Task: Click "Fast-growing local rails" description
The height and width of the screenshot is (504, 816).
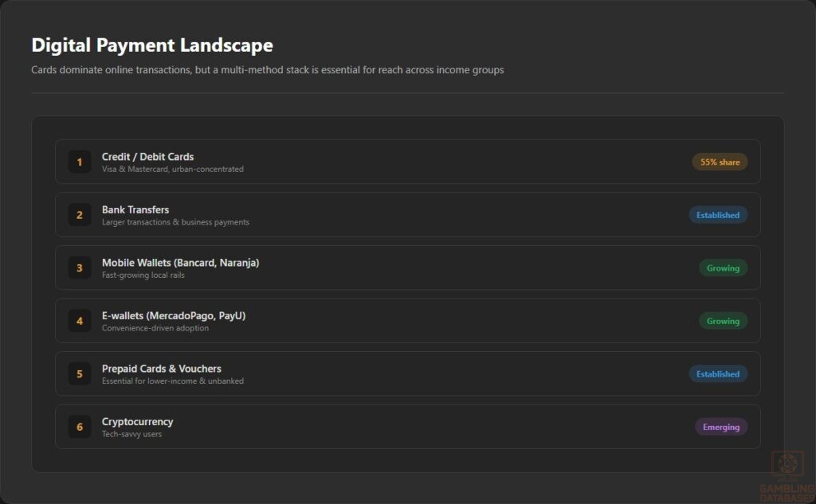Action: pyautogui.click(x=143, y=275)
